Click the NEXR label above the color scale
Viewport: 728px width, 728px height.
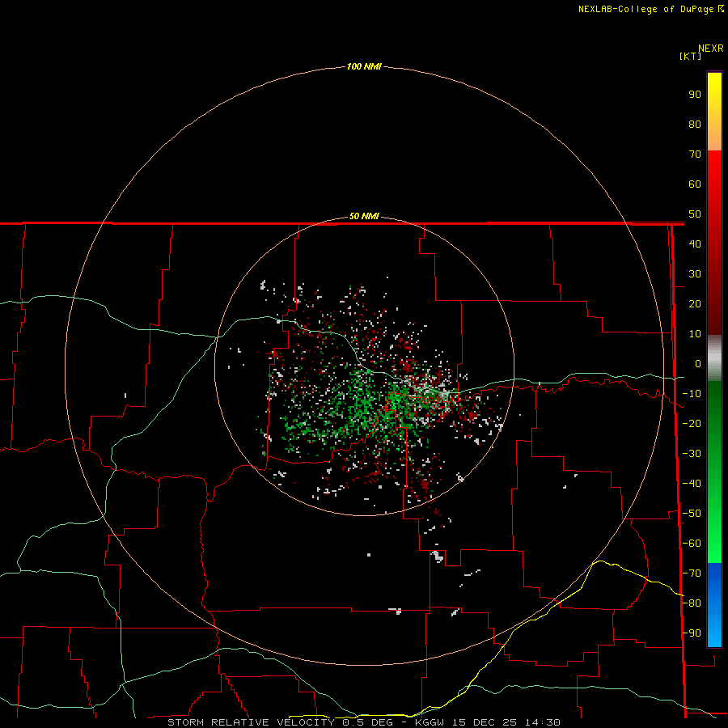click(711, 49)
